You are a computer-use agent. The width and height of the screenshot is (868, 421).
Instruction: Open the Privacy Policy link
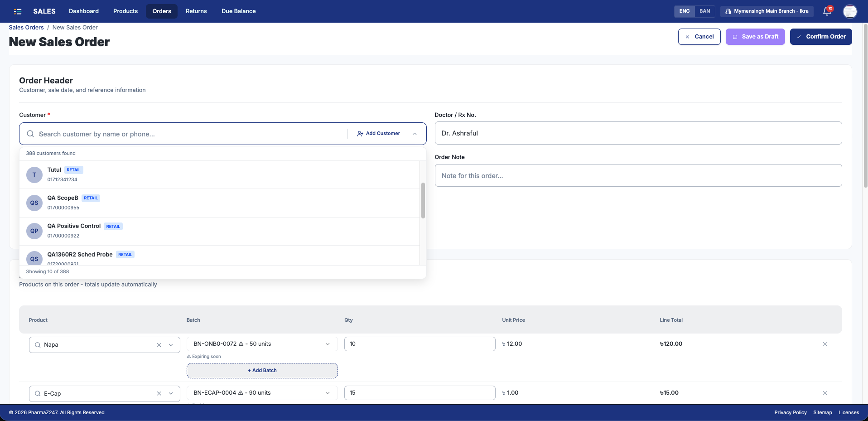[791, 413]
